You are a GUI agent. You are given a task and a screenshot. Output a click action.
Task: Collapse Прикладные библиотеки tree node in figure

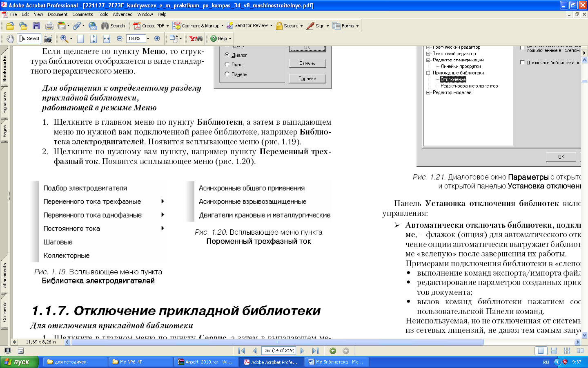428,73
